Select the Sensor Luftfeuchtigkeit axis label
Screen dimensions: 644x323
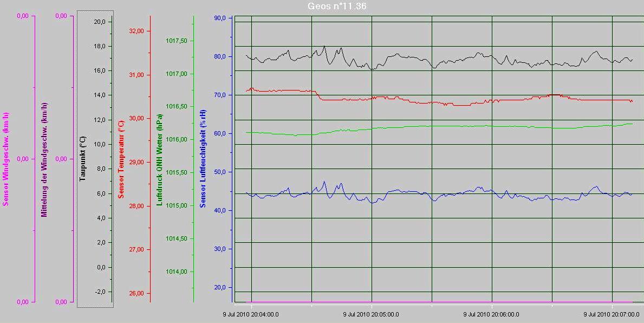coord(203,158)
